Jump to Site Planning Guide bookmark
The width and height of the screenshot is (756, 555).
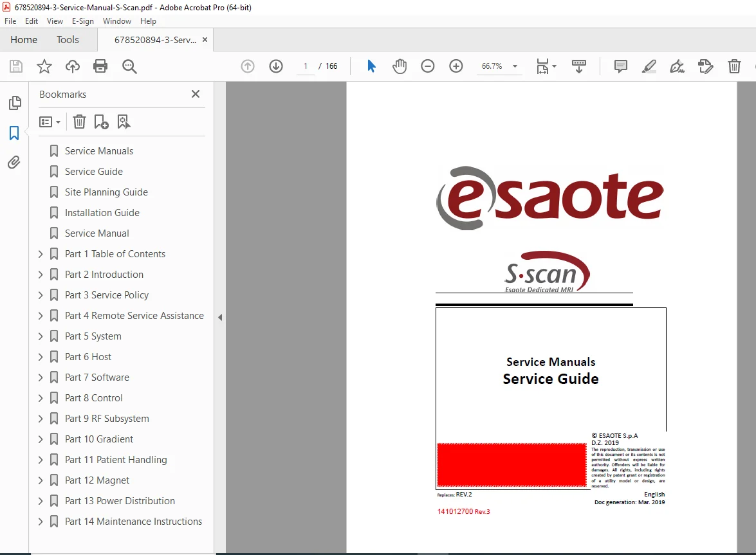(106, 192)
